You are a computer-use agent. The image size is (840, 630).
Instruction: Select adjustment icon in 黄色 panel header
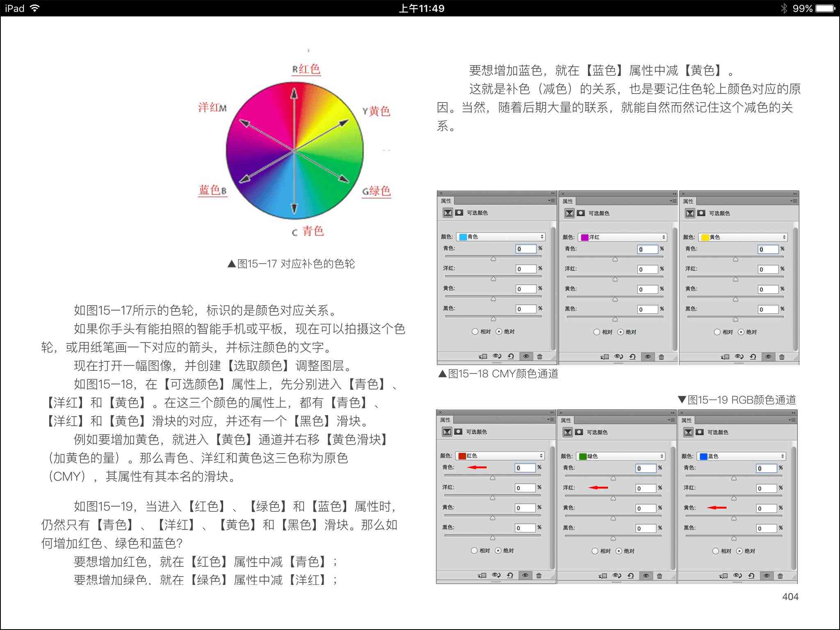coord(690,213)
